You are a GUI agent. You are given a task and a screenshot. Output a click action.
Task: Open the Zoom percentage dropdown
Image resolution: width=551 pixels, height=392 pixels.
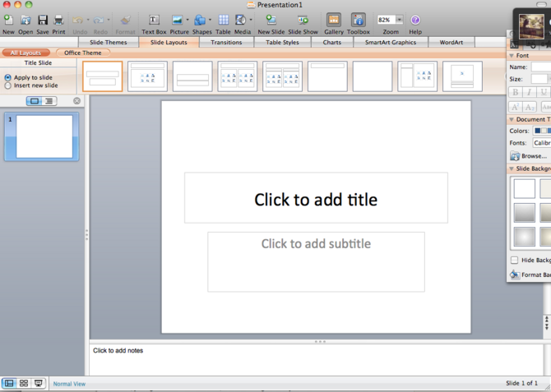400,20
